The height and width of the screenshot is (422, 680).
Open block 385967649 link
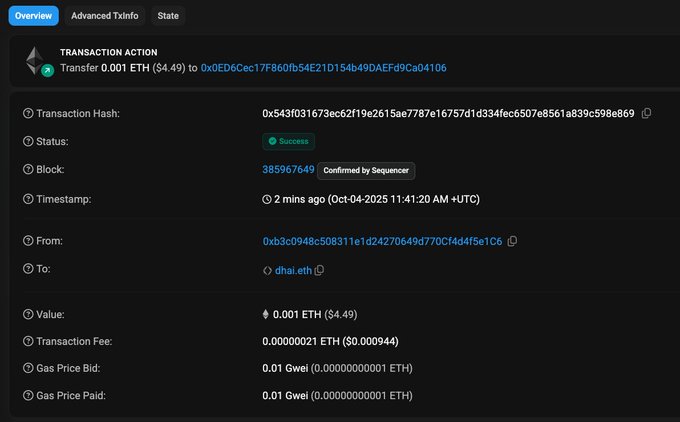coord(288,170)
